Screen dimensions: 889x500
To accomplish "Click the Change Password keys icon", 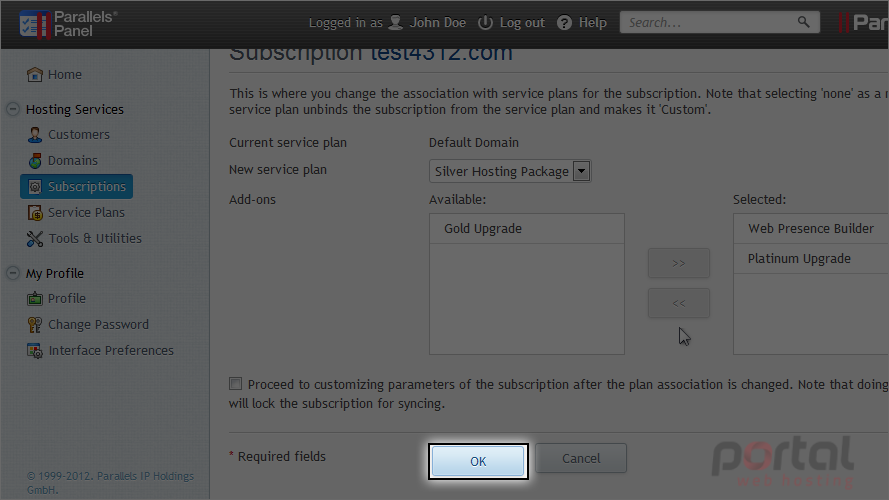I will tap(35, 324).
